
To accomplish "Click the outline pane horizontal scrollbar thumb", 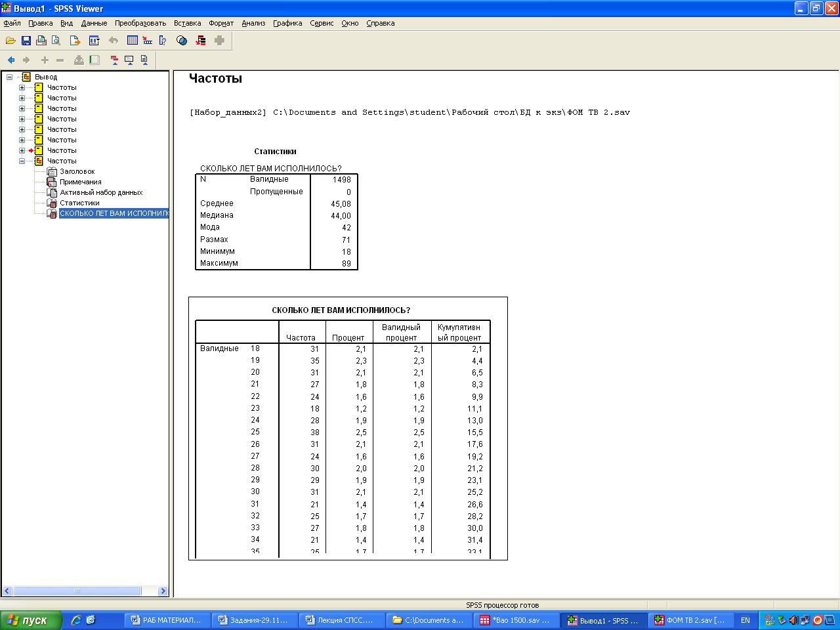I will point(77,591).
